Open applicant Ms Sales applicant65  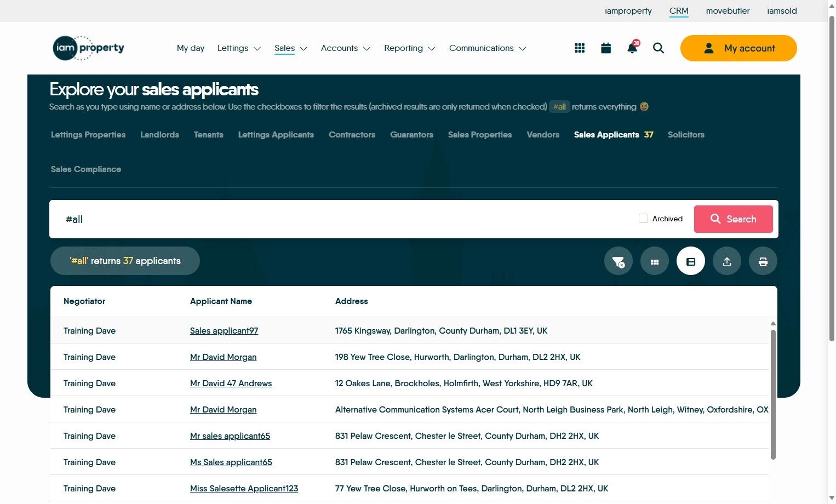231,462
